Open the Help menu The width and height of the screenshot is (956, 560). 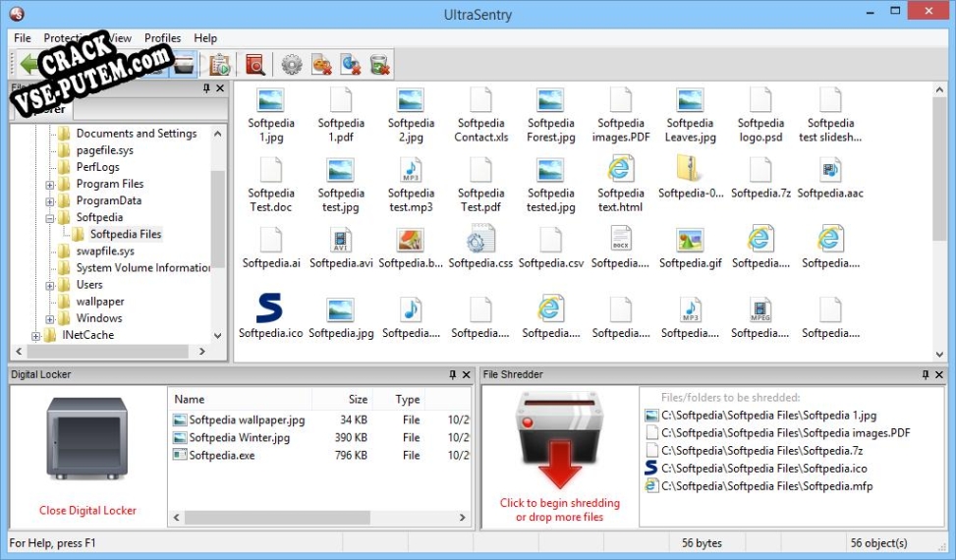205,37
